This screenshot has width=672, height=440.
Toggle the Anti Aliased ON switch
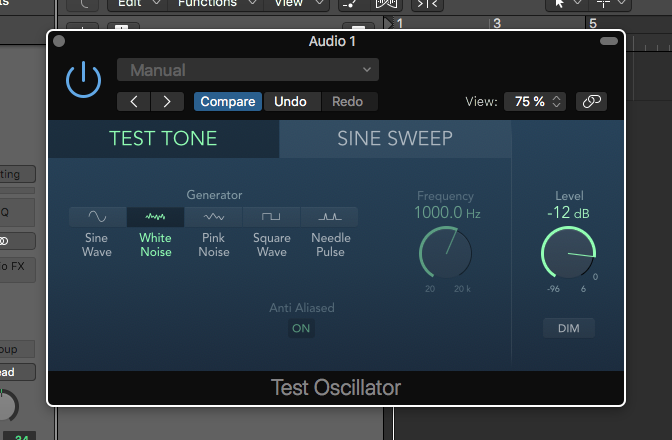pyautogui.click(x=301, y=328)
